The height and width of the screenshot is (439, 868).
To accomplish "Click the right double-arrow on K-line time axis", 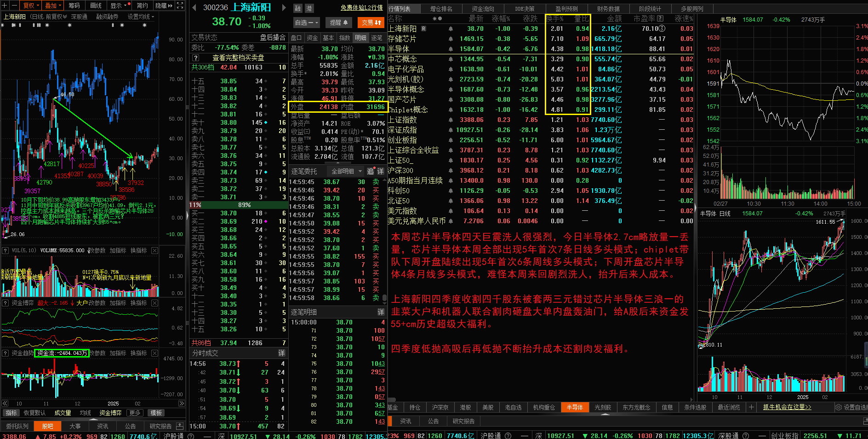I will click(182, 404).
